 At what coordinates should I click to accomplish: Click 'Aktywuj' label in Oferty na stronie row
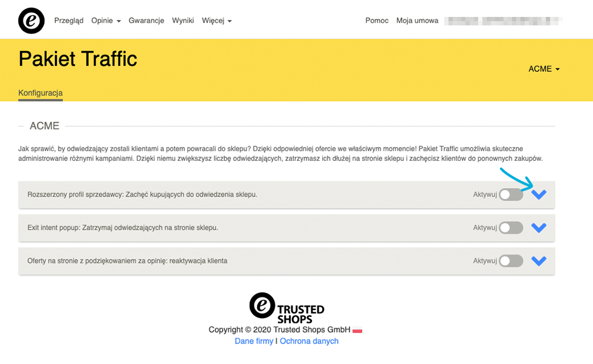[485, 261]
